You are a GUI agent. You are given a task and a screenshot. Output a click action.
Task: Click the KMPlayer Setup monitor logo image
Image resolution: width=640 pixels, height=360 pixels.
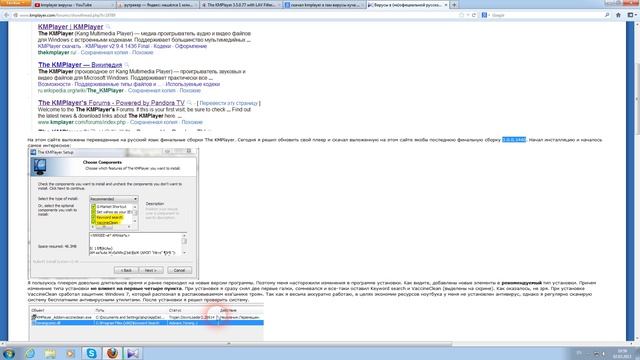point(40,167)
